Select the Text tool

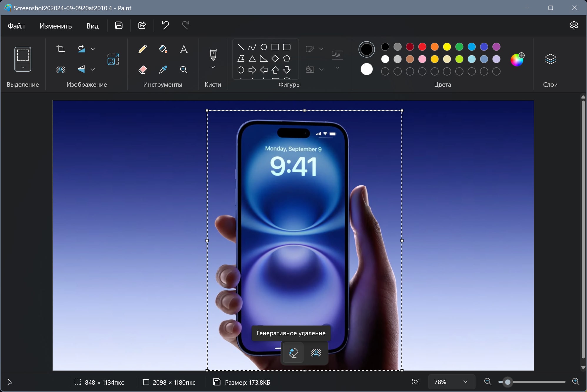pos(184,49)
